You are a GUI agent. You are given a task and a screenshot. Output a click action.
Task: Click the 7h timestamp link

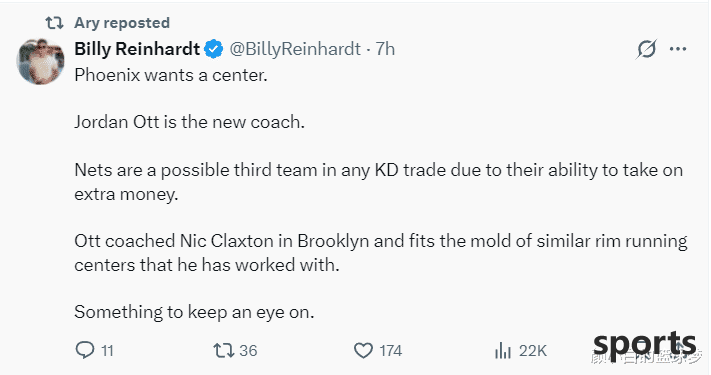coord(385,49)
